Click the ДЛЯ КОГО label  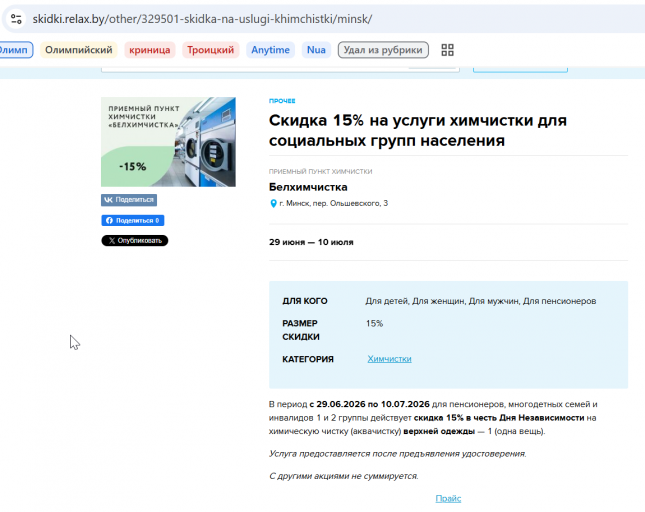[305, 301]
